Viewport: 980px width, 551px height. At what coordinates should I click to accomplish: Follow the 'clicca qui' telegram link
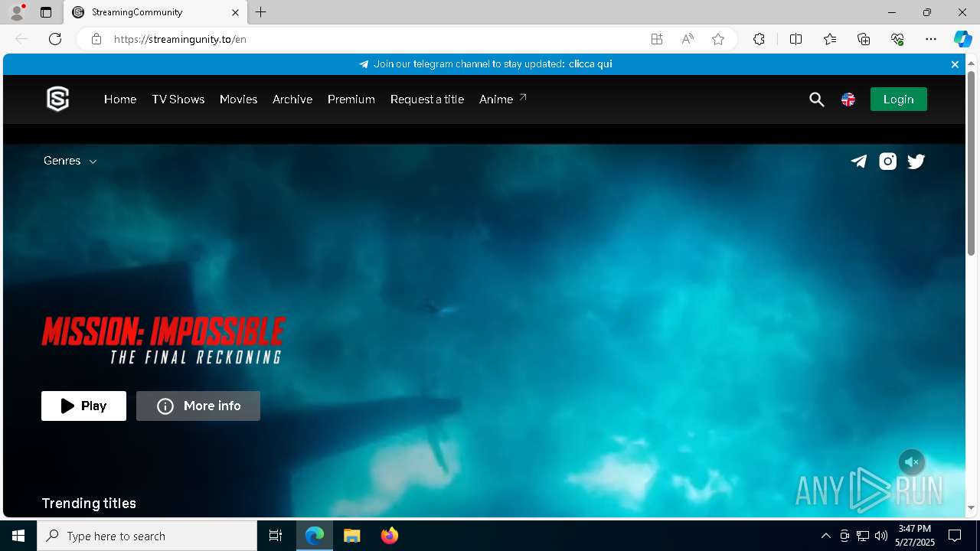tap(590, 64)
